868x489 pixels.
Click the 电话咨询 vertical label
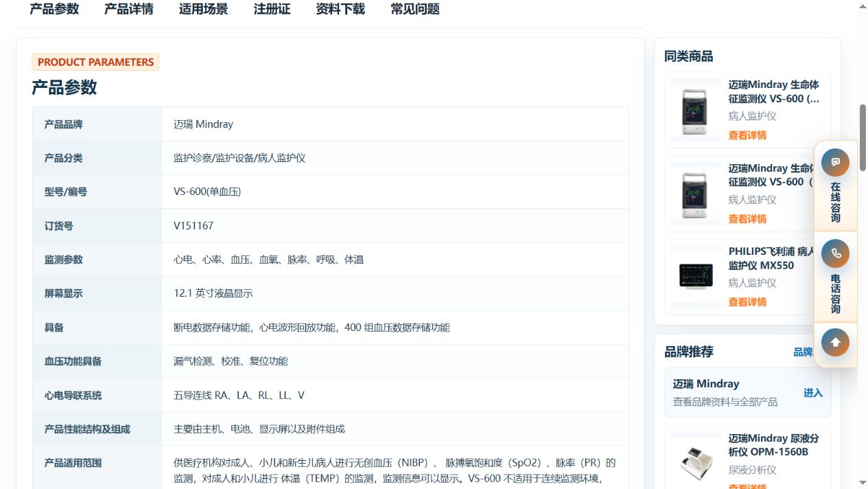pyautogui.click(x=835, y=293)
